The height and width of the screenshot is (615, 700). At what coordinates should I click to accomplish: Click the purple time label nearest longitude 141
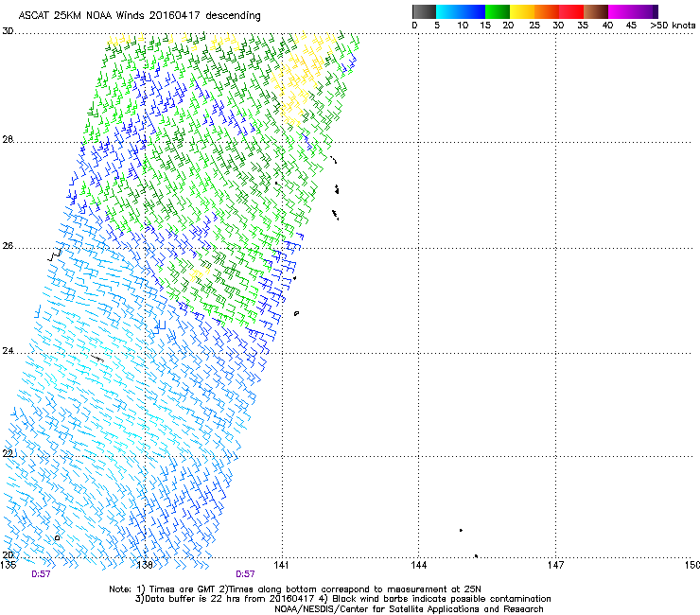[245, 574]
